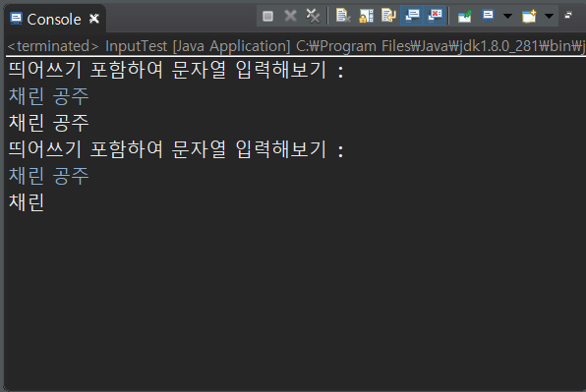The width and height of the screenshot is (586, 392).
Task: Click the terminated InputTest launch description
Action: click(296, 46)
